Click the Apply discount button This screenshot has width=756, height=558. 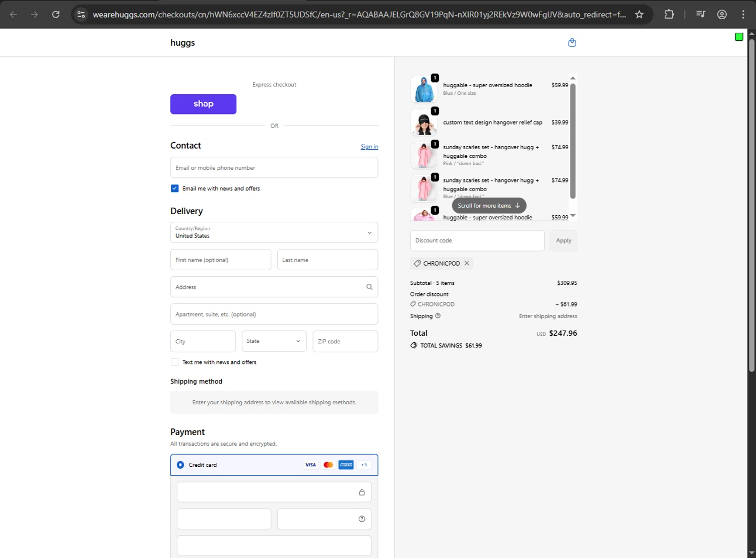click(563, 240)
